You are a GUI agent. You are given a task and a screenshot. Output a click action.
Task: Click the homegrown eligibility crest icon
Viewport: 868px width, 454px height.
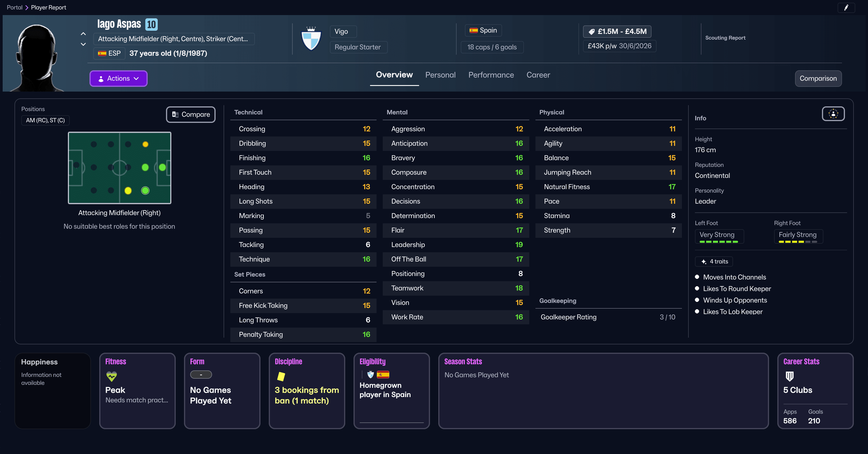tap(370, 374)
